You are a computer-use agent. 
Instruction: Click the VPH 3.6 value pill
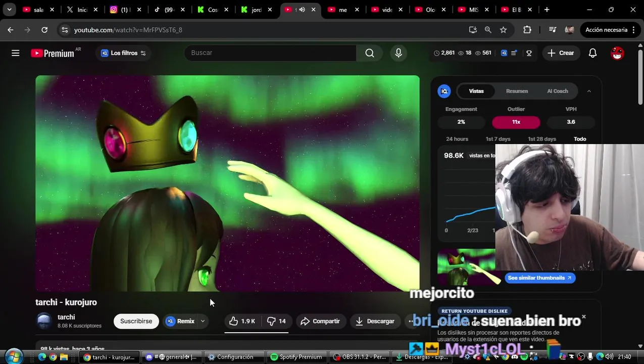571,122
